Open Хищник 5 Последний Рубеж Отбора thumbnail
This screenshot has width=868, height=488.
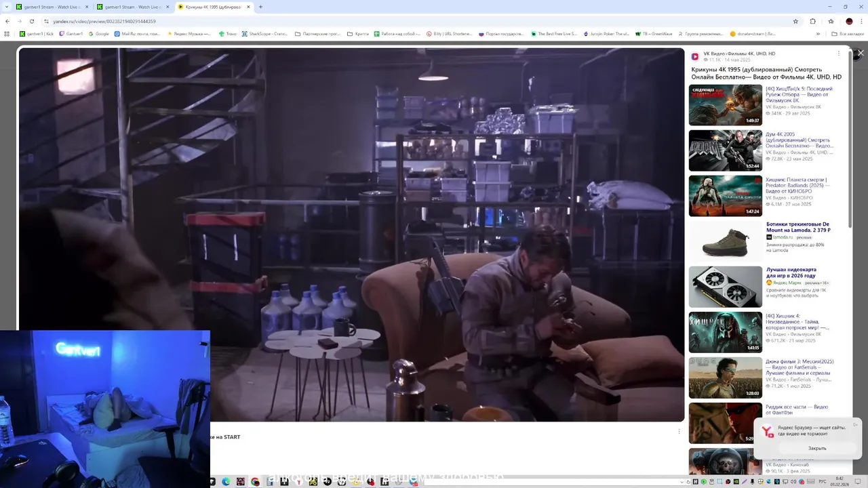point(726,105)
